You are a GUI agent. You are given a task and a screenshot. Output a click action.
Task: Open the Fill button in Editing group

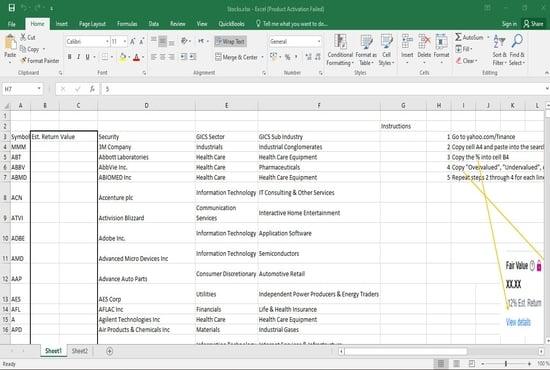click(463, 49)
